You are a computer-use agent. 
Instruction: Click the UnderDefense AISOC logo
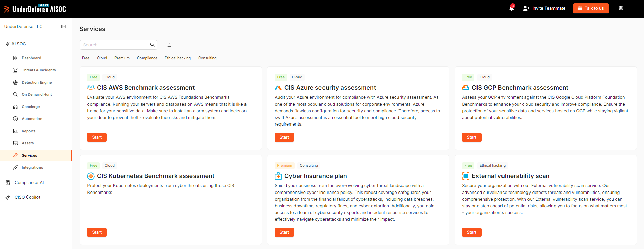[35, 8]
